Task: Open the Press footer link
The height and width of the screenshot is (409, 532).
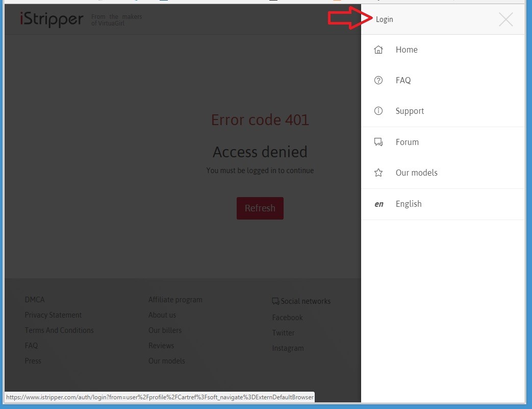Action: (x=33, y=361)
